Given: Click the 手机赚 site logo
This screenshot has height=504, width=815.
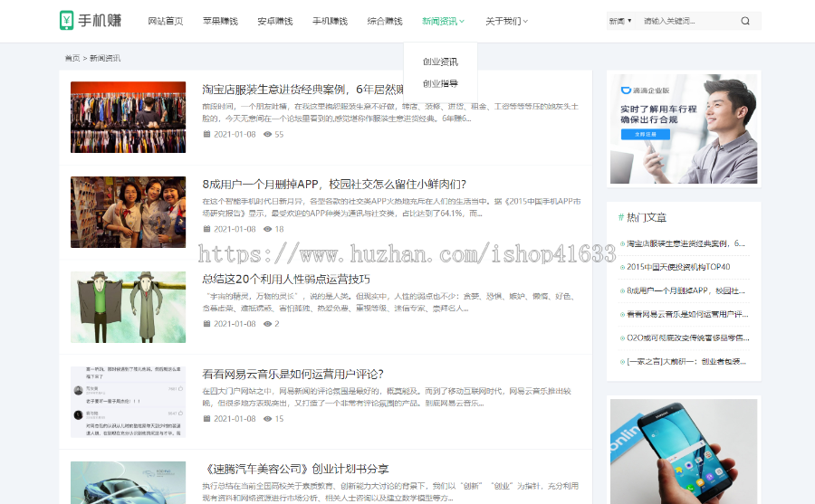Looking at the screenshot, I should (91, 21).
